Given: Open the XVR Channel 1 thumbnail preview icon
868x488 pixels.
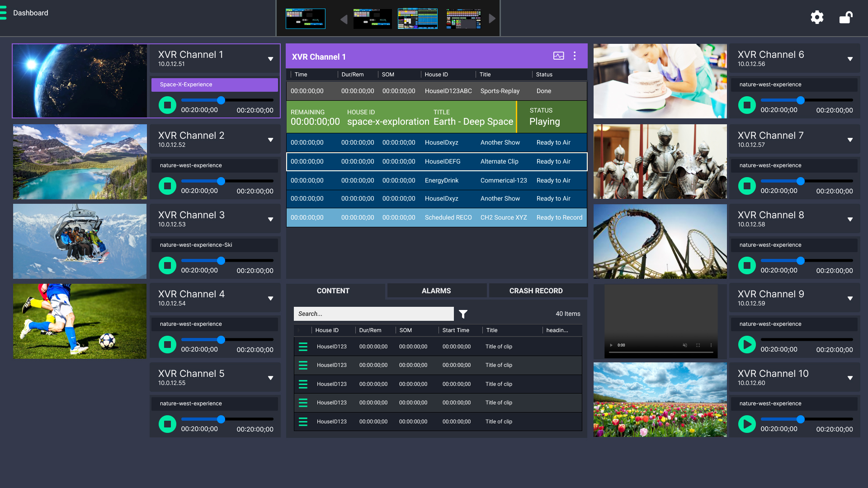Looking at the screenshot, I should 559,56.
